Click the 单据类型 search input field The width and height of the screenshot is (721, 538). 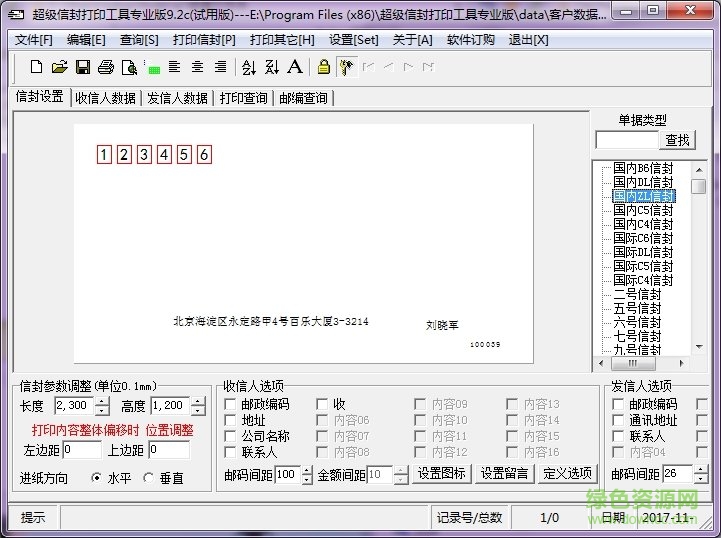(x=626, y=140)
